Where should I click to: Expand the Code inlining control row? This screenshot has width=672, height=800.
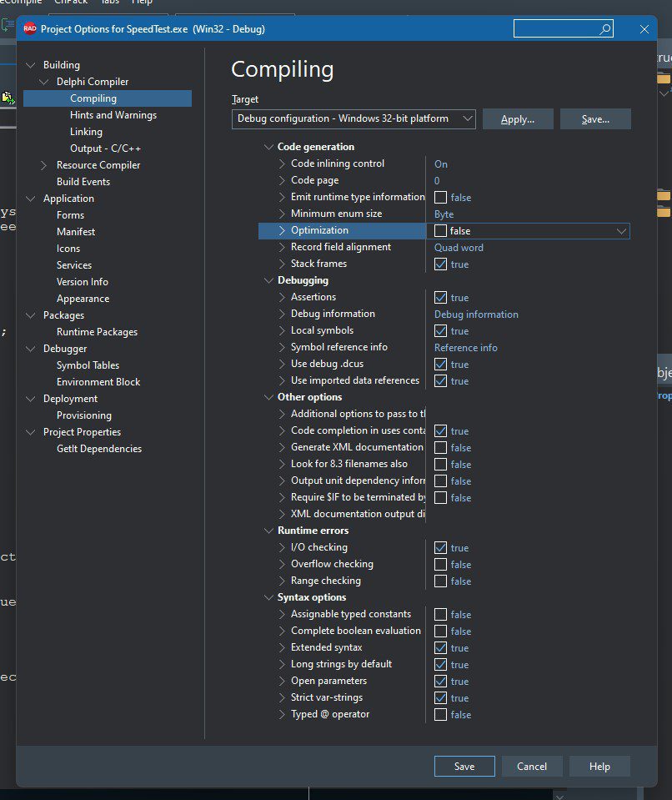point(282,164)
